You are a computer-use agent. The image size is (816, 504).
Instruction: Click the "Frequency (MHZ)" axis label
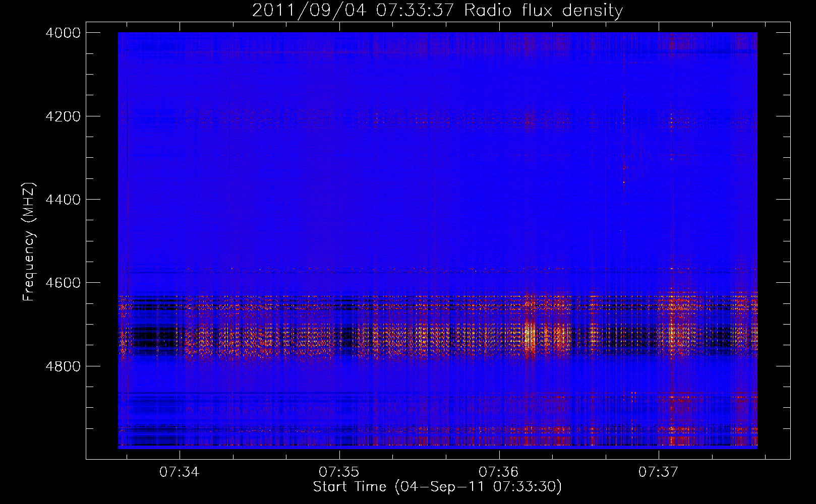point(29,242)
